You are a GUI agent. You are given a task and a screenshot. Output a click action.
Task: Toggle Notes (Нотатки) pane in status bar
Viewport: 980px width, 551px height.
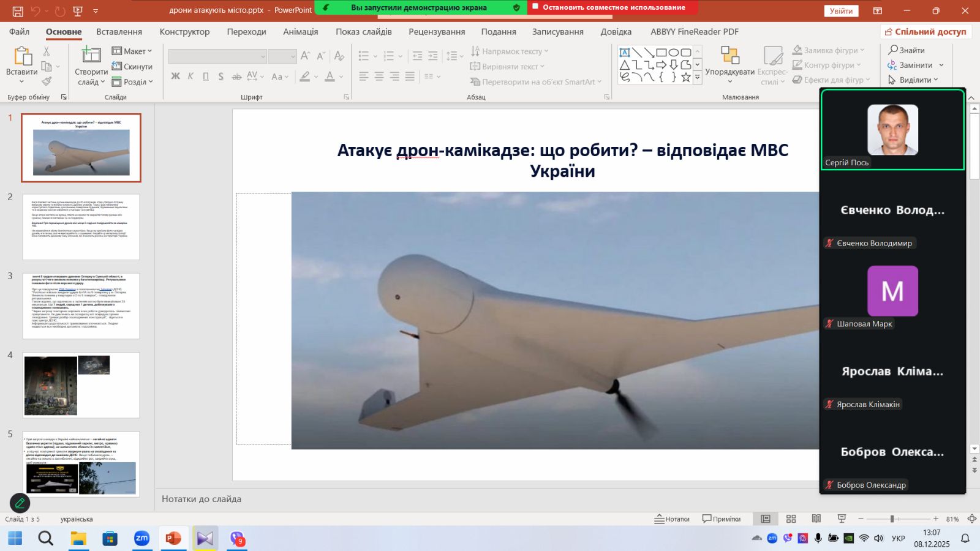672,519
